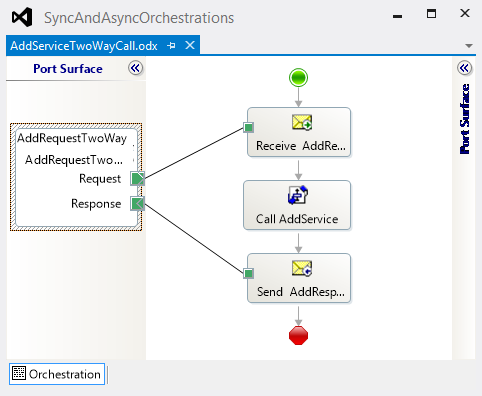Click the Response port green connector
Image resolution: width=482 pixels, height=396 pixels.
137,203
